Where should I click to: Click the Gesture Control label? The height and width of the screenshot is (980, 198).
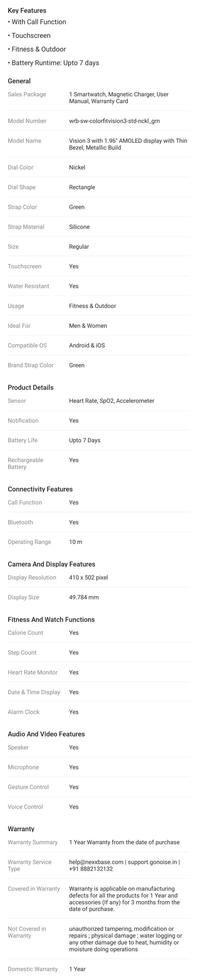[28, 787]
